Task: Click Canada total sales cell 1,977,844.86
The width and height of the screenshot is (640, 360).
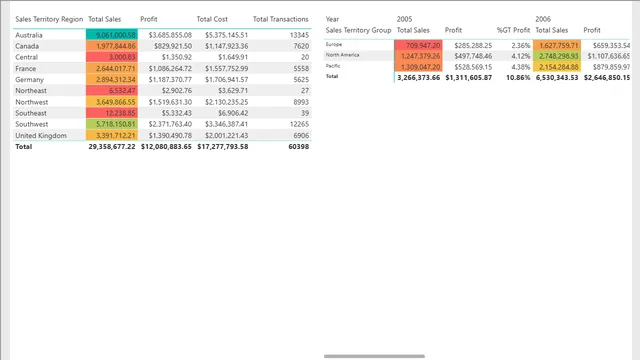Action: point(112,46)
